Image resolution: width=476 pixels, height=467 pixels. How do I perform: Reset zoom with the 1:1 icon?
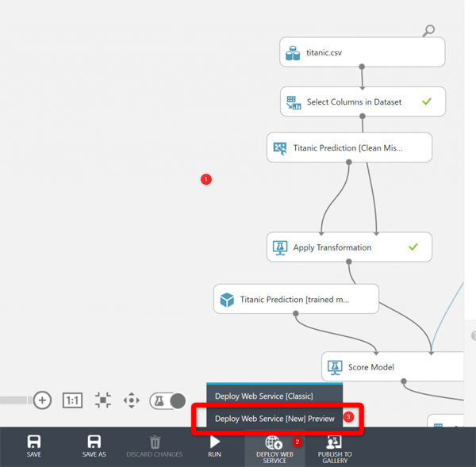pyautogui.click(x=72, y=400)
